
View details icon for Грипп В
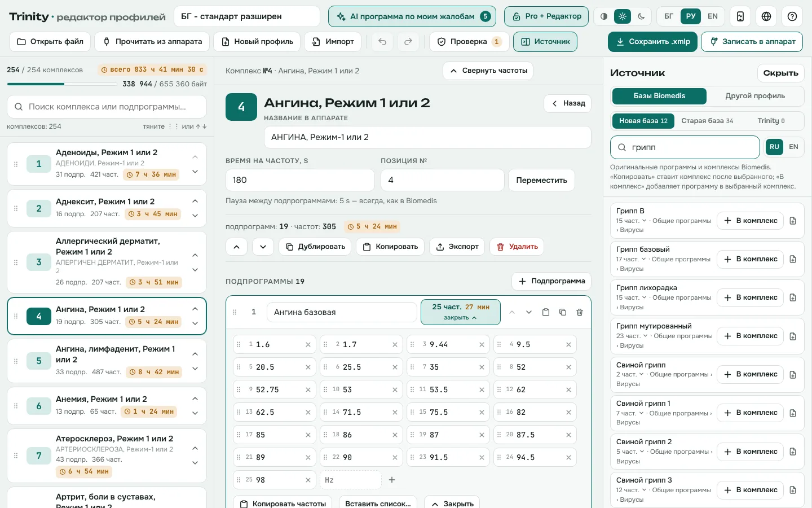coord(793,221)
